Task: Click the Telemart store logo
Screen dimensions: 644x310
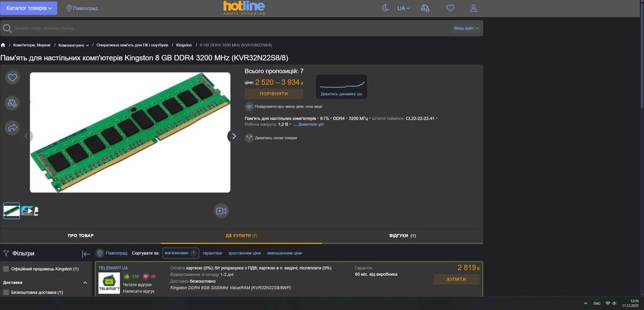Action: coord(109,284)
